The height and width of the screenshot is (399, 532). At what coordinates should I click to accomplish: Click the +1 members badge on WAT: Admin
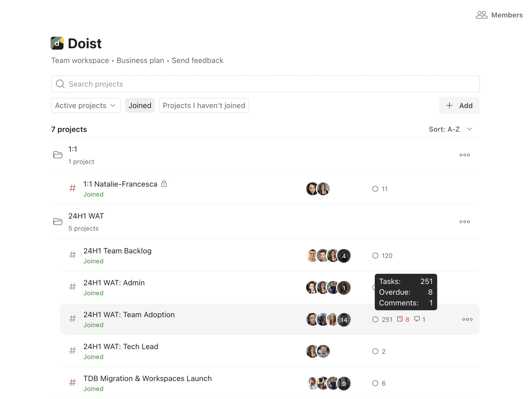pos(344,288)
